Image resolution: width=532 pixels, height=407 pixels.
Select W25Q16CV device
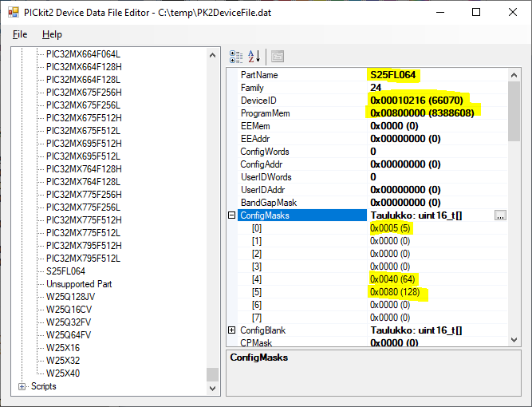69,310
